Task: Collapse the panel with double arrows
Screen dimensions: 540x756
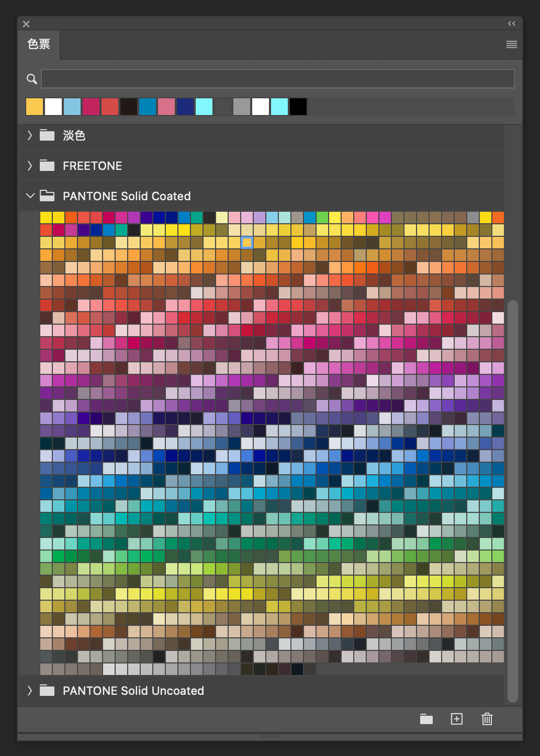Action: tap(512, 24)
